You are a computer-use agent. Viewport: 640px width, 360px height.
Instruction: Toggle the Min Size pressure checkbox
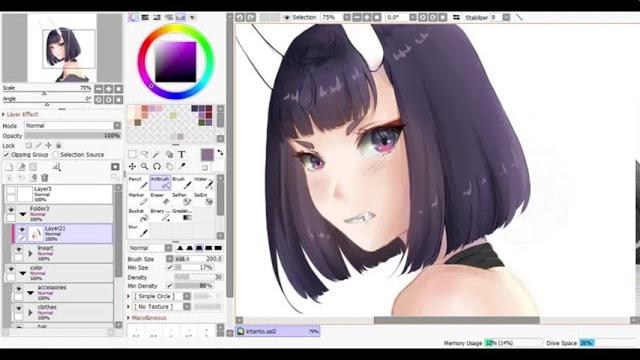[170, 267]
